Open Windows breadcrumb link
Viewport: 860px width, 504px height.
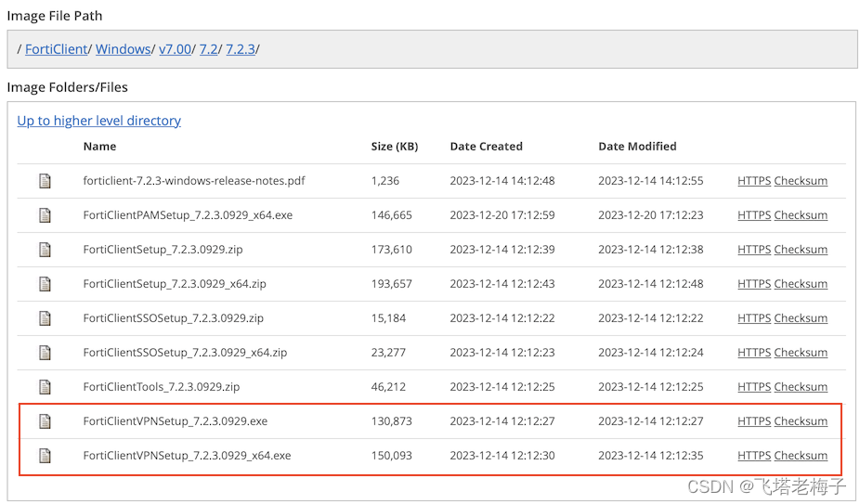(x=123, y=49)
